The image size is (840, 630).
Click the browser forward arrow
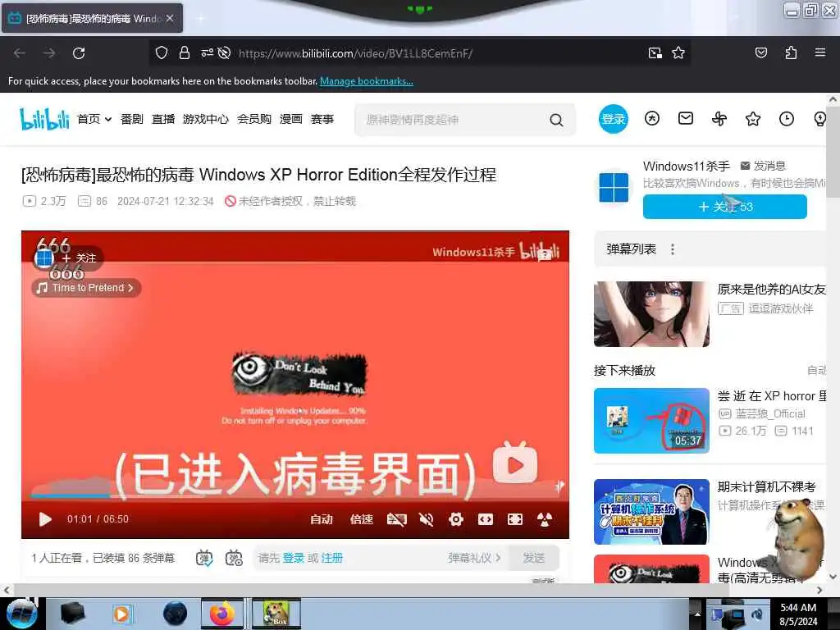[49, 53]
